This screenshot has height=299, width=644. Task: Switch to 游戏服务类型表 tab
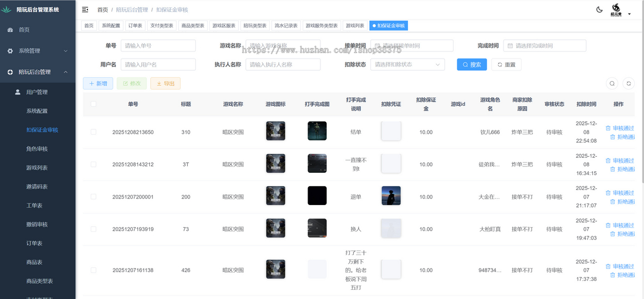click(x=322, y=26)
